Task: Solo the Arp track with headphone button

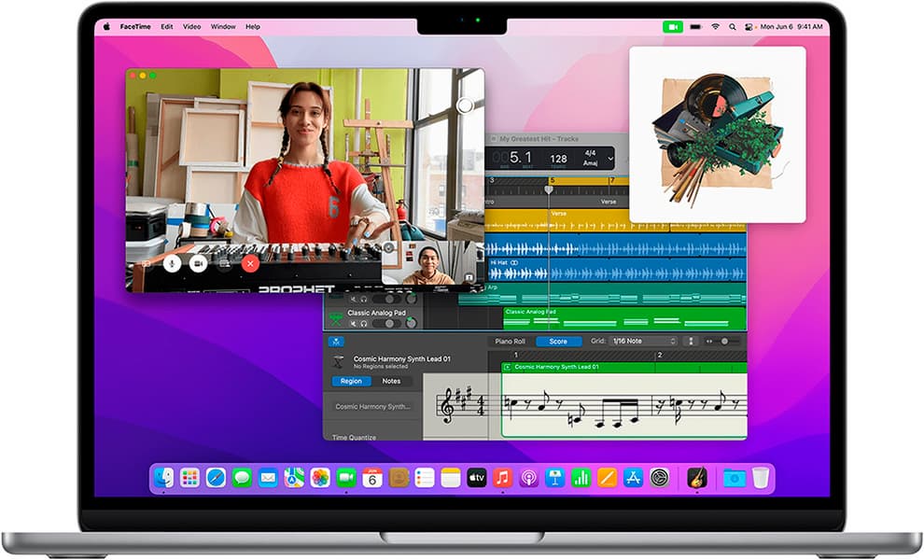Action: click(x=364, y=300)
